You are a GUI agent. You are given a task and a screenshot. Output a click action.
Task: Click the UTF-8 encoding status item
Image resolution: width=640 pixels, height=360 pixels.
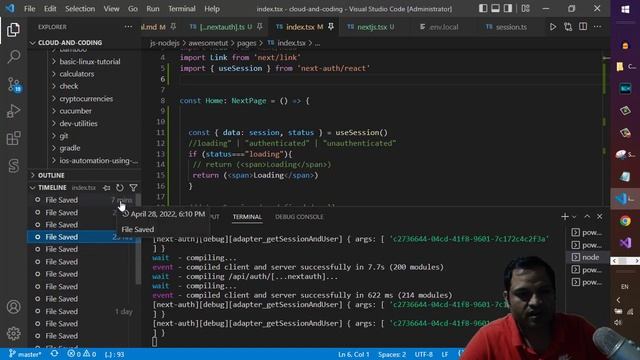coord(424,354)
